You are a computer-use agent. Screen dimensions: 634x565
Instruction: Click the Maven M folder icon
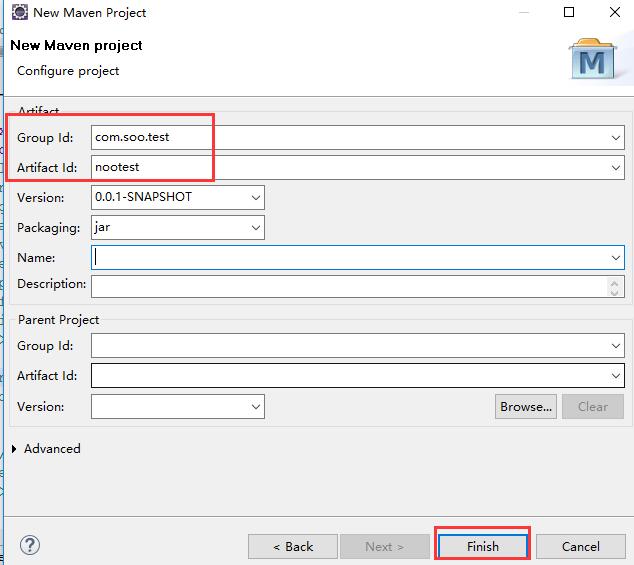click(x=593, y=59)
